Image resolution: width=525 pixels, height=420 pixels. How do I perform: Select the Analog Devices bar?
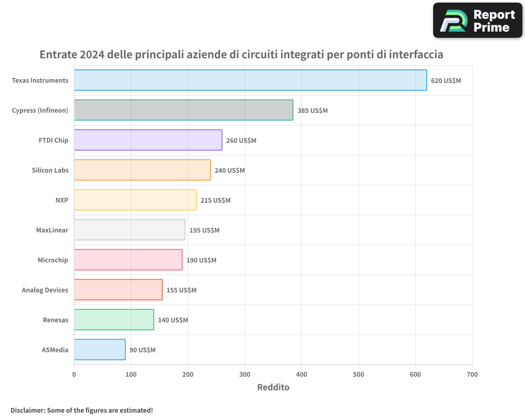click(118, 290)
